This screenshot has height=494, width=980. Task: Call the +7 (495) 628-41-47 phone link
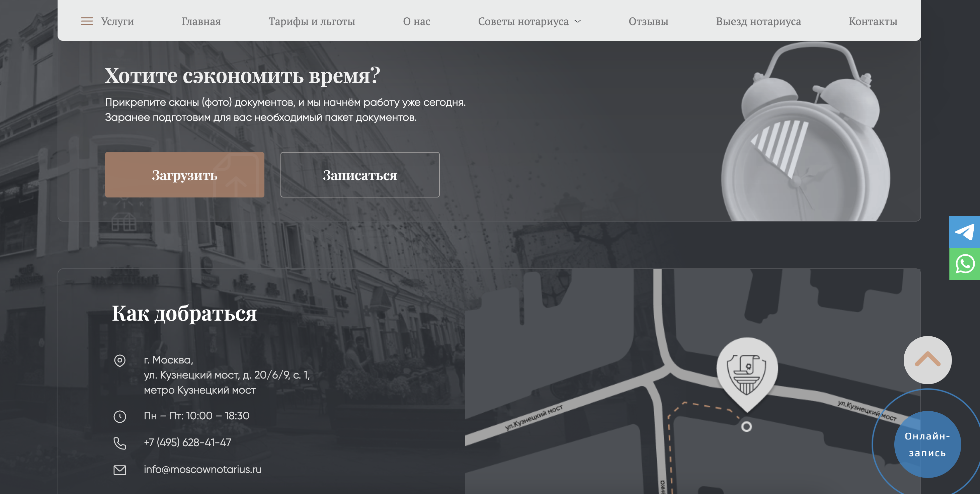tap(187, 442)
